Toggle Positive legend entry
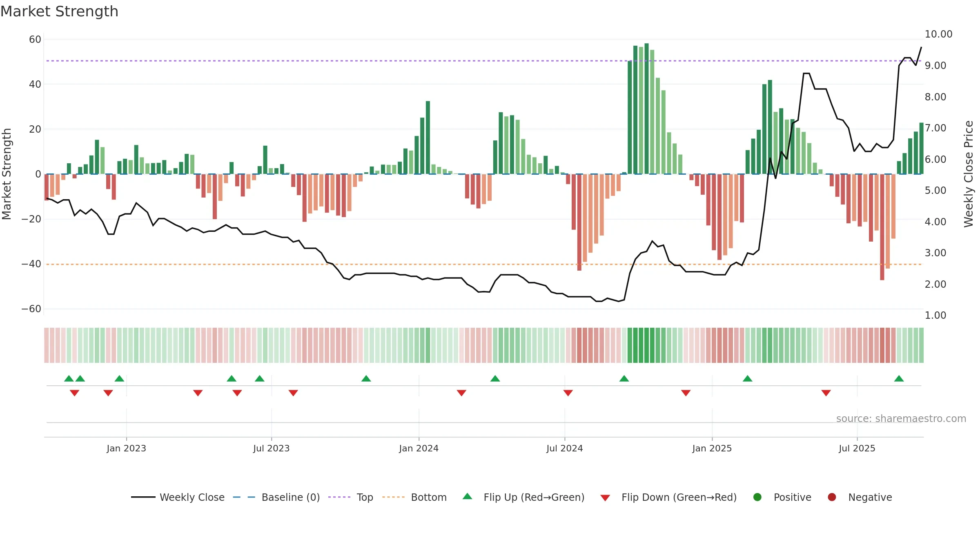The width and height of the screenshot is (980, 551). click(782, 497)
